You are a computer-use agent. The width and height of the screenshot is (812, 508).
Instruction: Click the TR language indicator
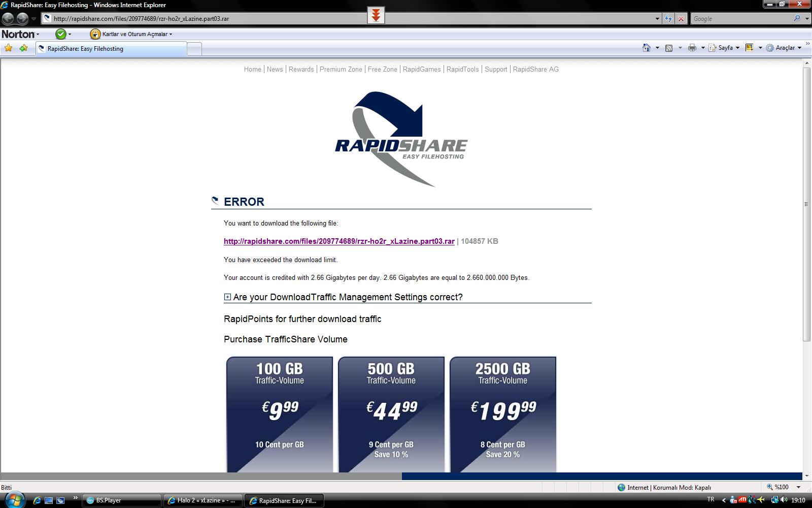pyautogui.click(x=710, y=499)
